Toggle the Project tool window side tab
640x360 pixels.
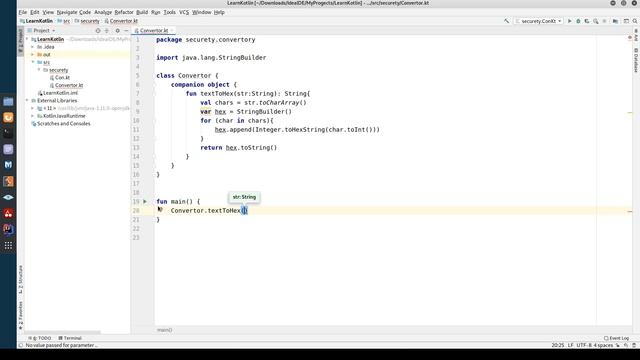coord(20,40)
